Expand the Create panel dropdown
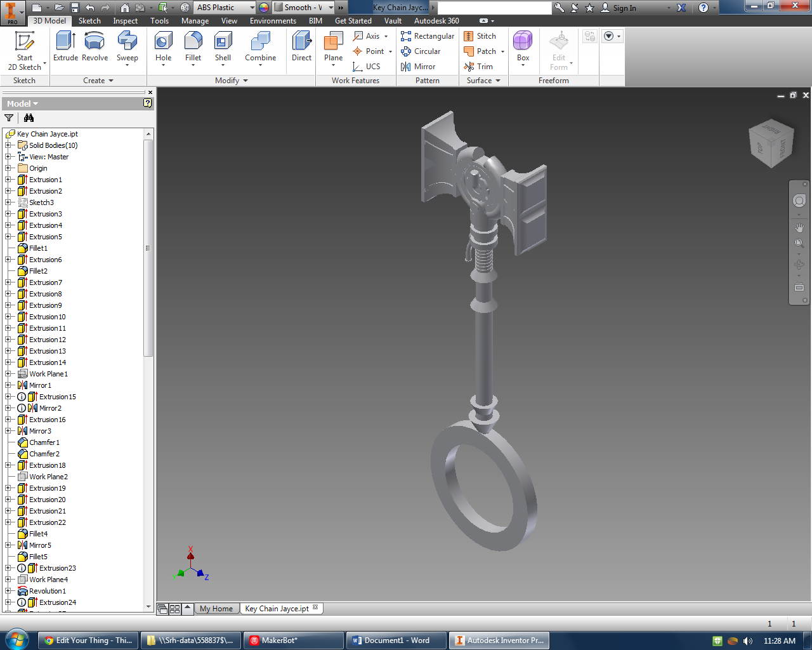 click(x=98, y=81)
